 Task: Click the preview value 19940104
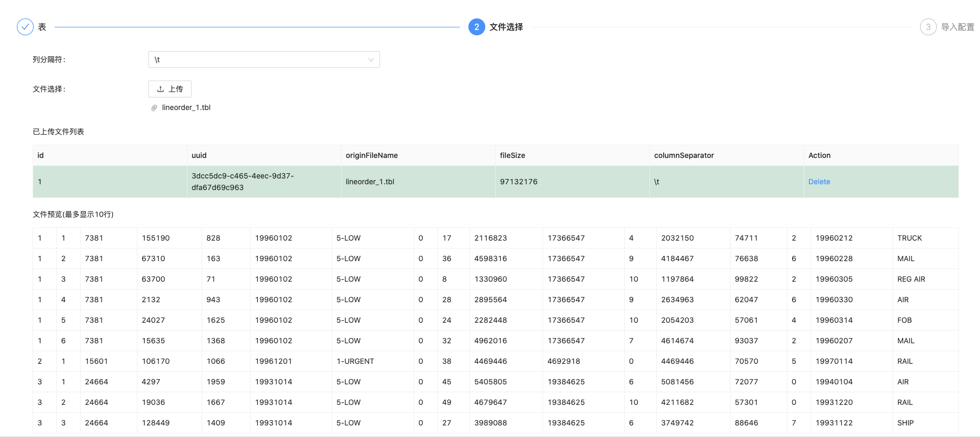pos(834,382)
